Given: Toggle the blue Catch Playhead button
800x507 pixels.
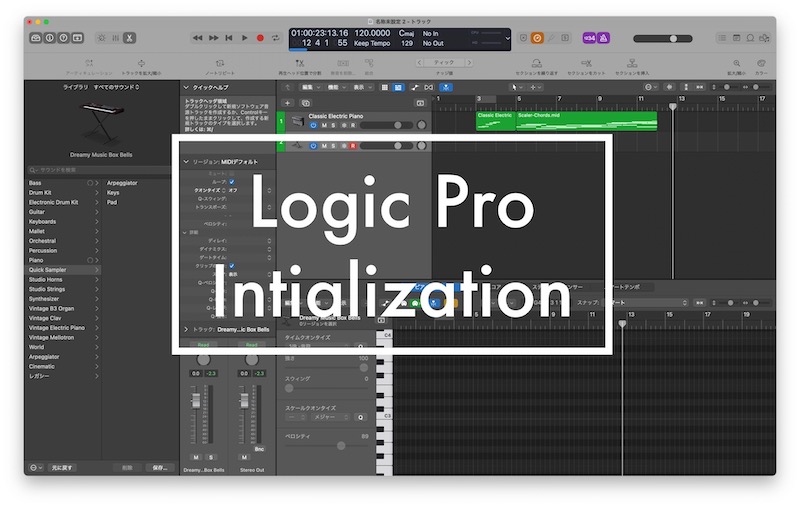Looking at the screenshot, I should [x=446, y=87].
